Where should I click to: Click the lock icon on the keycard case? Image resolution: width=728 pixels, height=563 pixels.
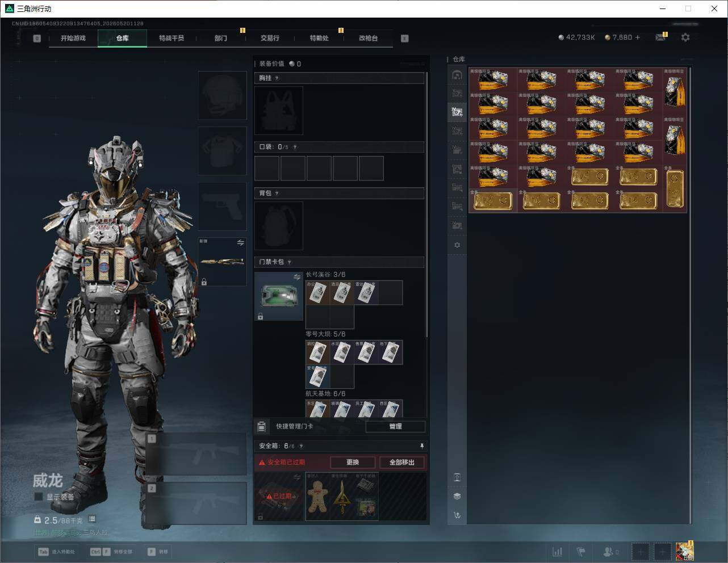click(x=261, y=316)
